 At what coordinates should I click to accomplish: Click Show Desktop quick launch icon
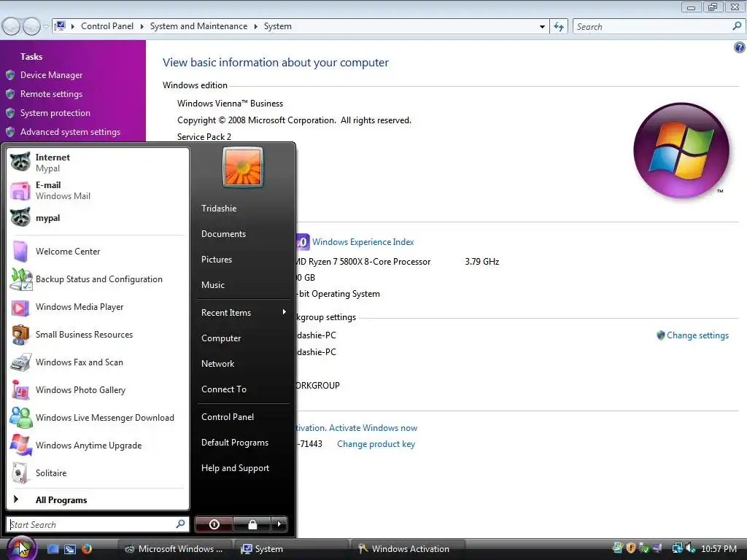[x=53, y=549]
